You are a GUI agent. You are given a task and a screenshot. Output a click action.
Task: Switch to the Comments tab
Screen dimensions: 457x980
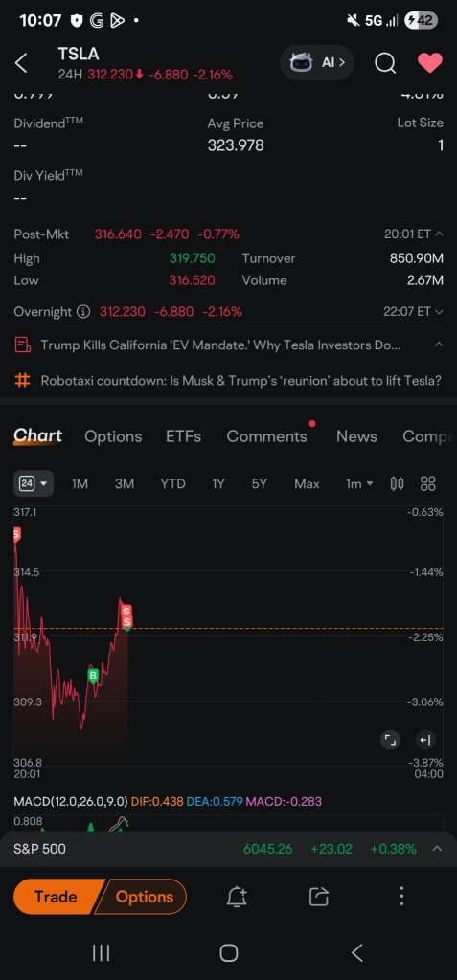[x=266, y=436]
